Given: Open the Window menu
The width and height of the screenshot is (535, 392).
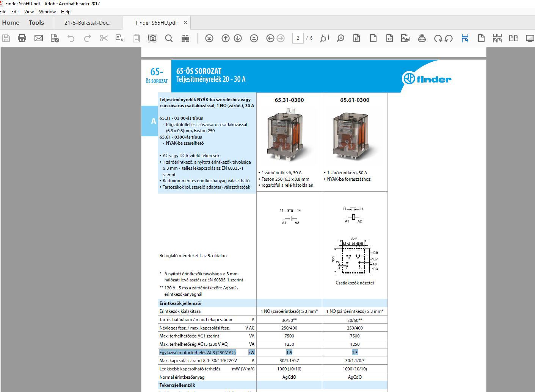Looking at the screenshot, I should [x=47, y=12].
